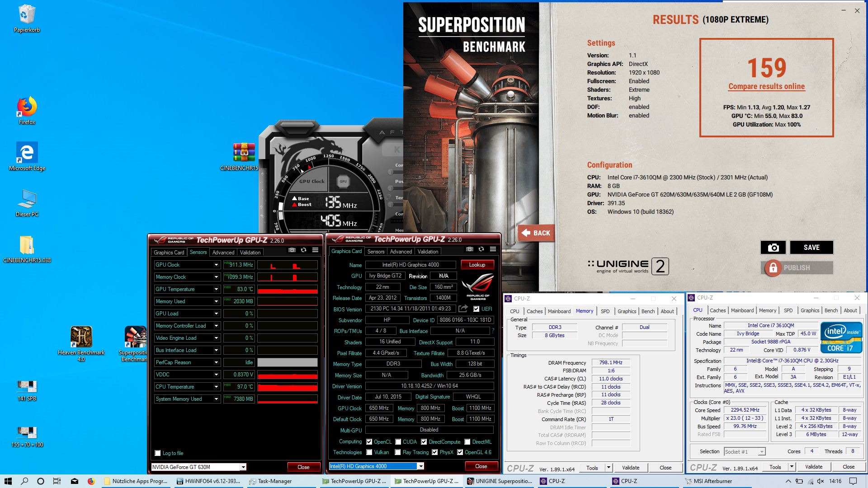Screen dimensions: 868x488
Task: Expand the PerfCap Reason sensor dropdown
Action: 216,362
